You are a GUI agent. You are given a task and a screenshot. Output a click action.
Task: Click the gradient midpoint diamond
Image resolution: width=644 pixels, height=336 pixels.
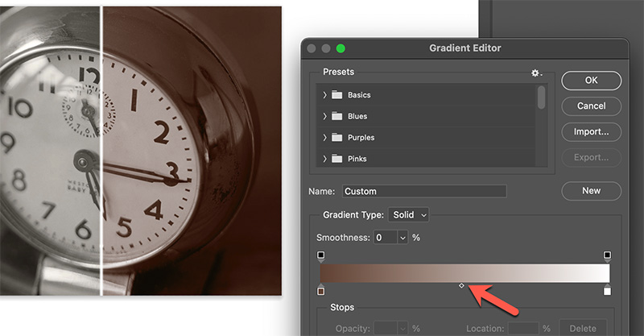click(x=461, y=285)
